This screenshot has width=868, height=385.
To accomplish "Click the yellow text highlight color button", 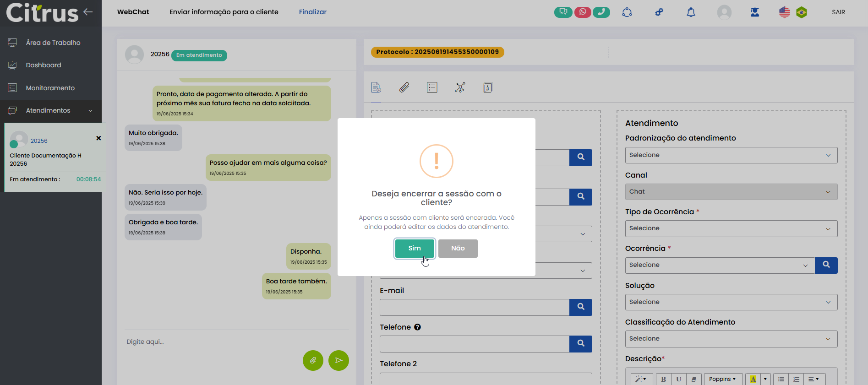I will pos(753,379).
